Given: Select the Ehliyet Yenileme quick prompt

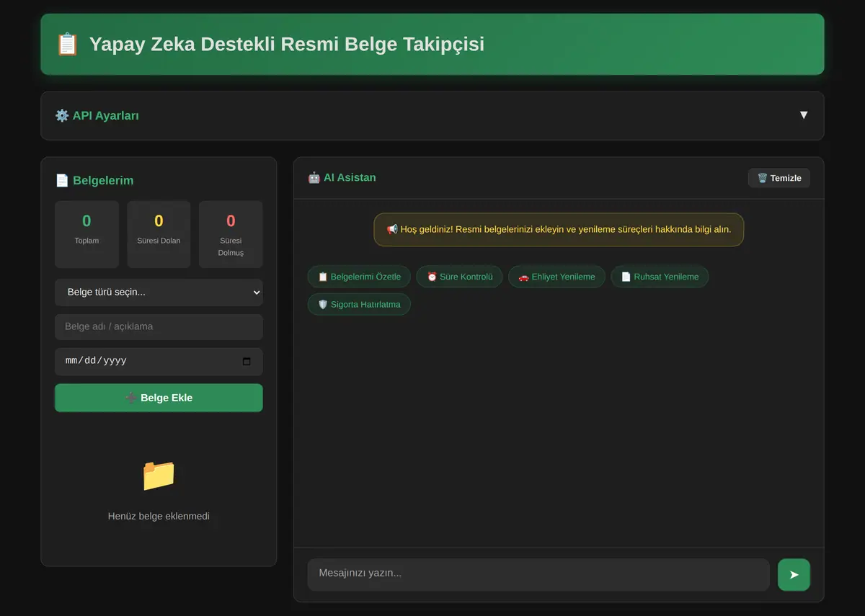Looking at the screenshot, I should click(x=556, y=277).
